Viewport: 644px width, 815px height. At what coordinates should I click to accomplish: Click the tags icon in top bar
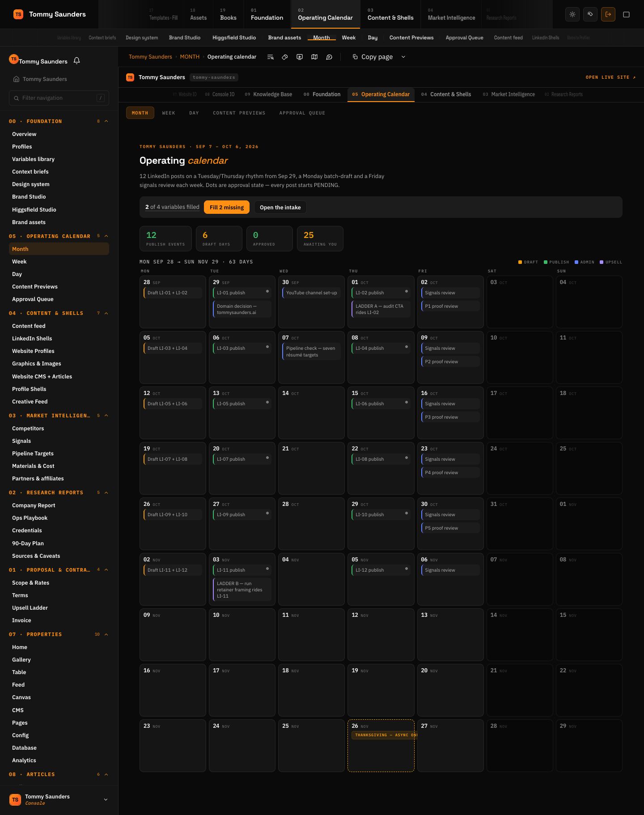tap(590, 14)
